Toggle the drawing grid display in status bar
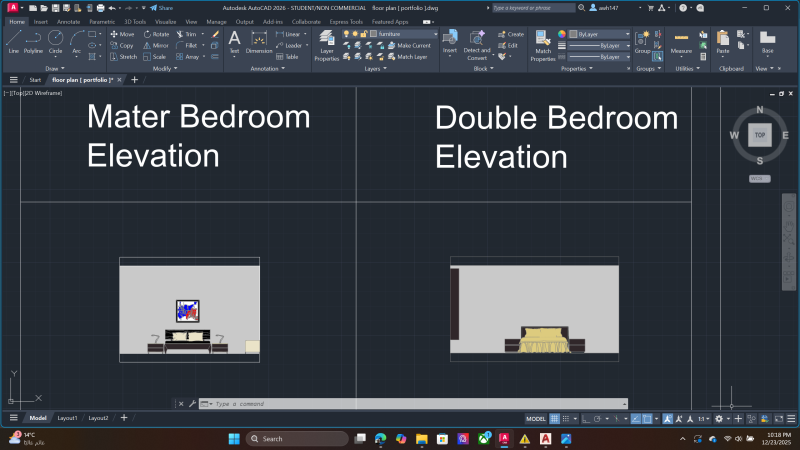This screenshot has width=800, height=450. pos(555,418)
